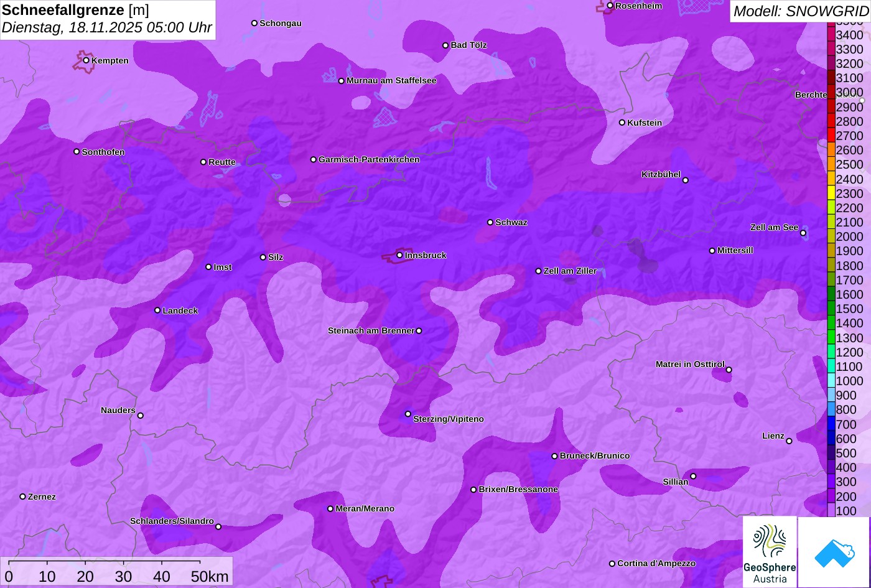Click the "Bruneck/Brunico" label

coord(595,455)
